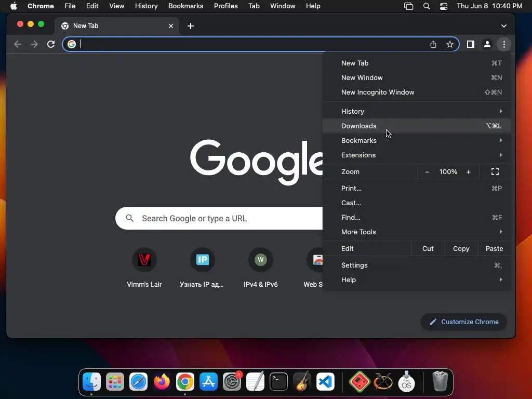
Task: Expand the Help submenu in Chrome menu
Action: pyautogui.click(x=417, y=280)
